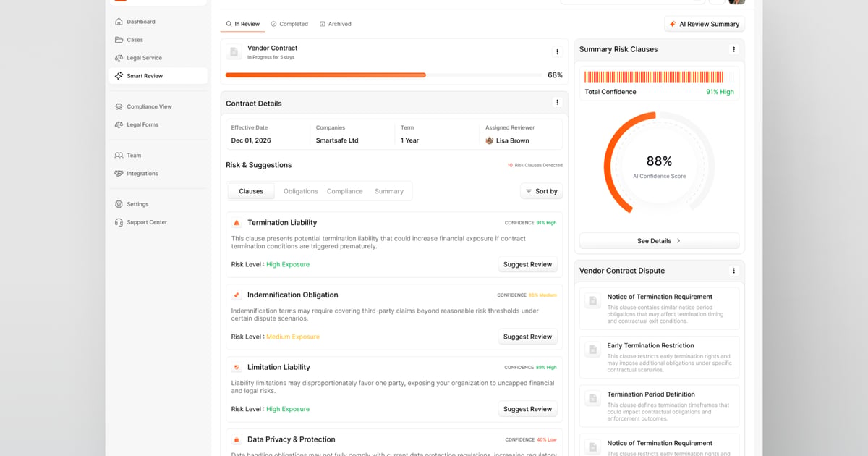
Task: Open Dashboard from the sidebar
Action: click(158, 22)
